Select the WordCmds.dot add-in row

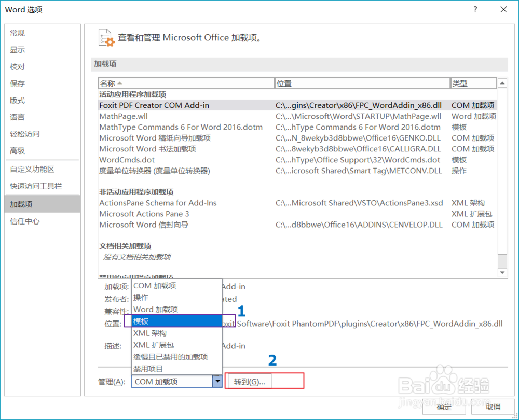pyautogui.click(x=297, y=160)
